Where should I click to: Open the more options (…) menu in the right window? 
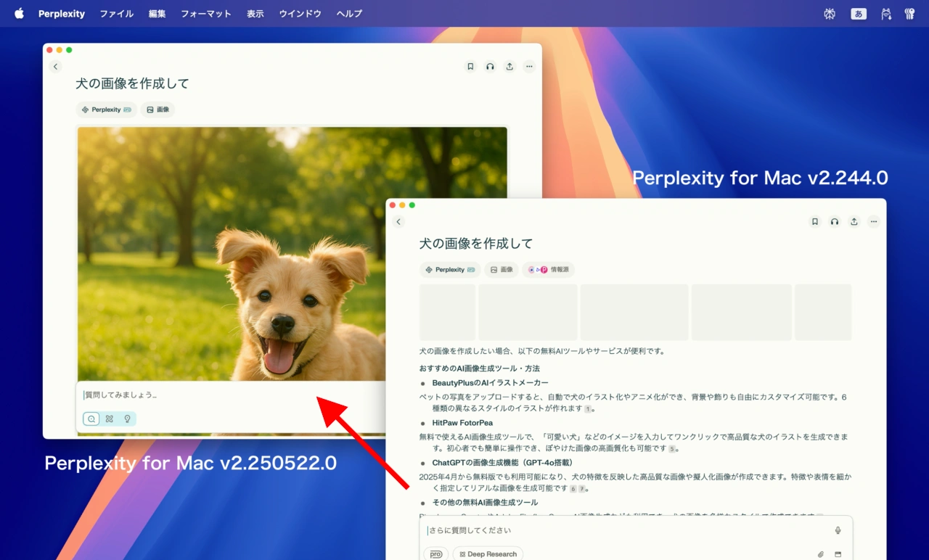pyautogui.click(x=874, y=222)
